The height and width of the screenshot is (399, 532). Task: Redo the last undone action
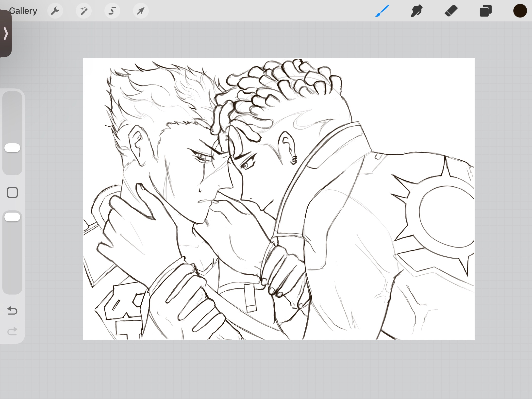point(12,331)
